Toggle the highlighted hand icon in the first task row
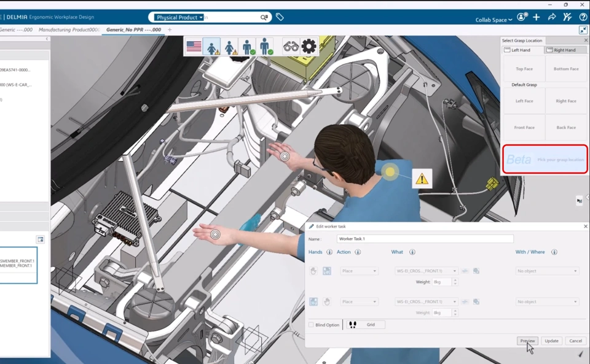 [327, 271]
